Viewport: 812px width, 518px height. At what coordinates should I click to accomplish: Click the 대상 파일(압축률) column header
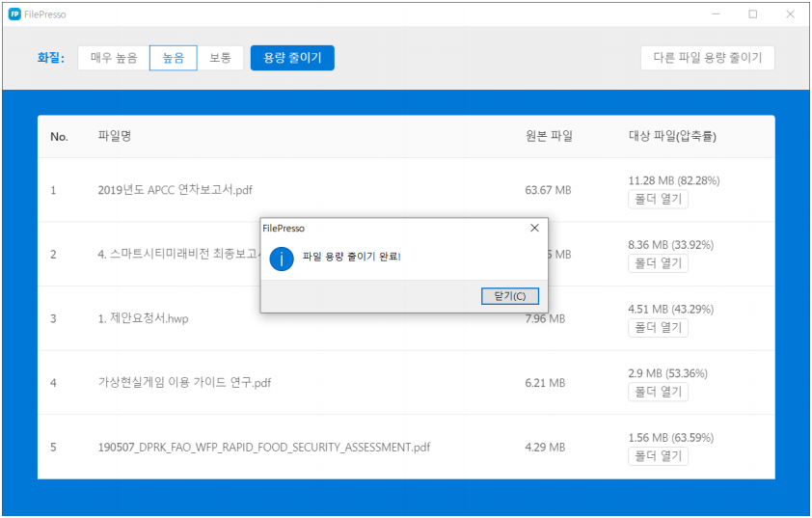(672, 136)
